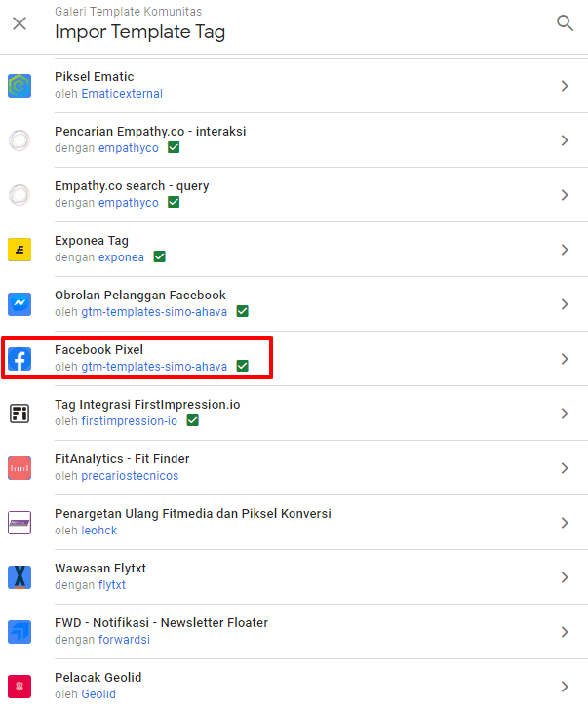Viewport: 588px width, 710px height.
Task: Click the search magnifier icon
Action: [565, 23]
